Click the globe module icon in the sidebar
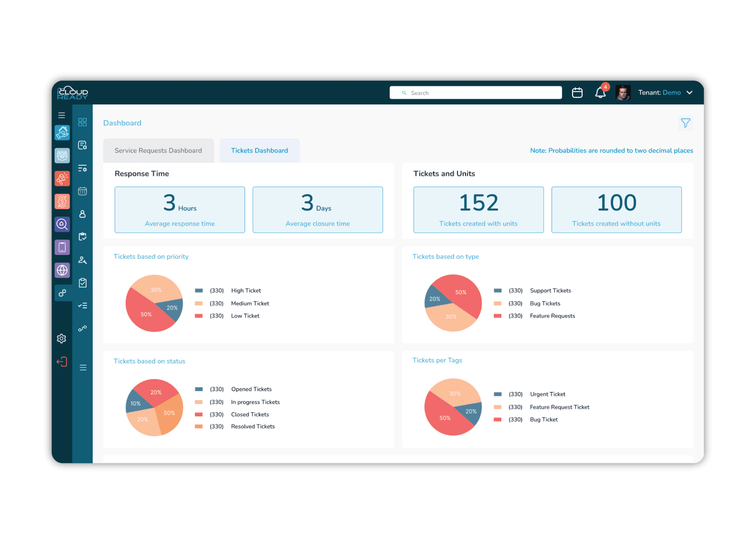The image size is (756, 544). tap(62, 270)
